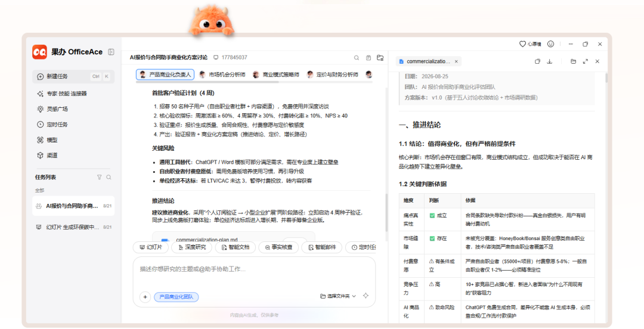
Task: Click conversation ID 177845037 icon
Action: [x=216, y=57]
